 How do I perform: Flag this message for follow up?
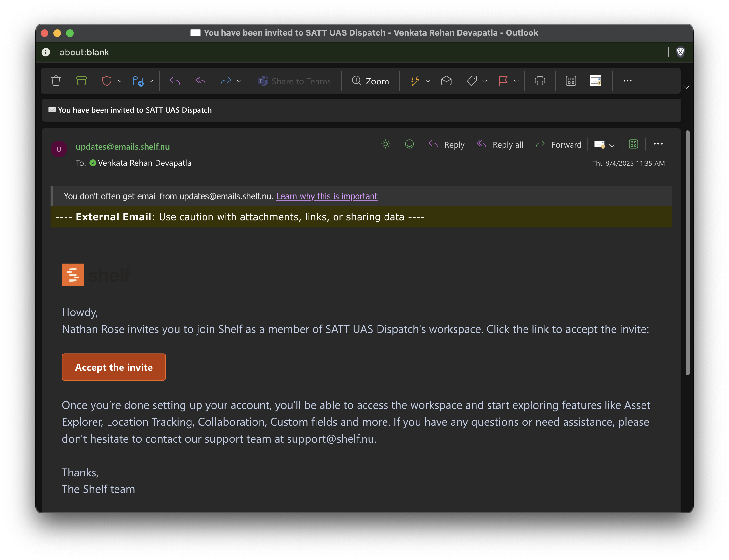(503, 81)
